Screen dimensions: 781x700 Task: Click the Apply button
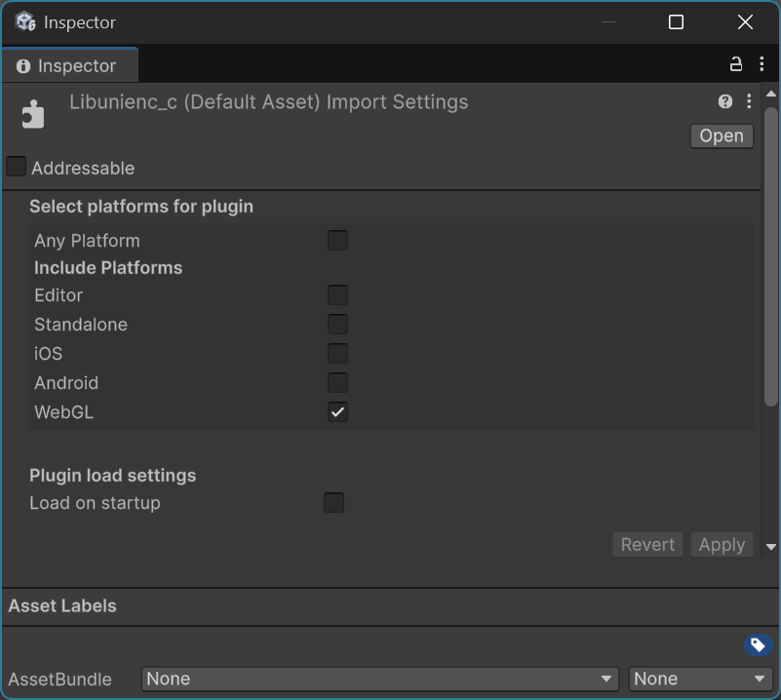(x=722, y=545)
